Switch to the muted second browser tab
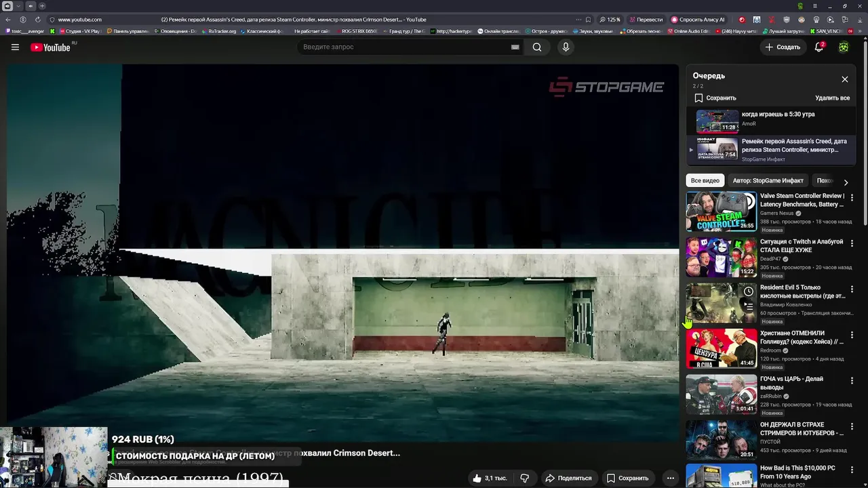The image size is (868, 488). [30, 6]
